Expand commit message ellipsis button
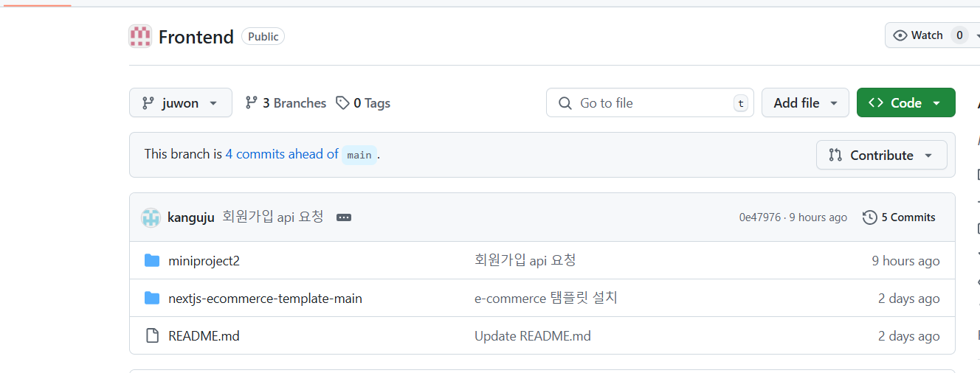 (x=344, y=217)
